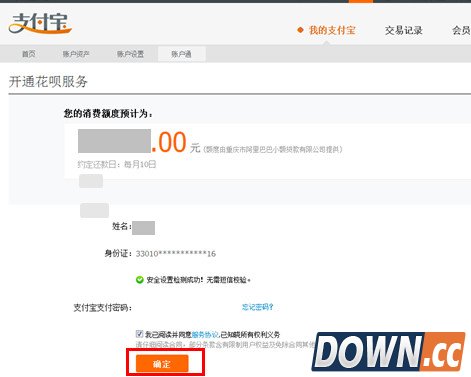This screenshot has width=471, height=377.
Task: Switch to 账户资产 tab
Action: click(x=76, y=54)
